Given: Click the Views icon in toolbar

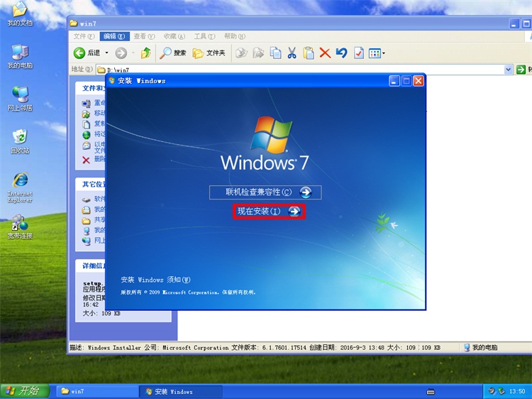Looking at the screenshot, I should [375, 53].
